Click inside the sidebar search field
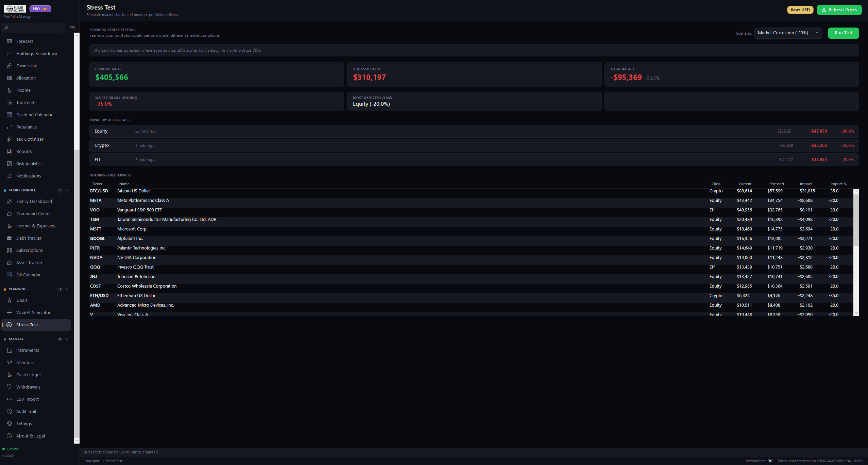Viewport: 868px width, 465px height. coord(33,28)
